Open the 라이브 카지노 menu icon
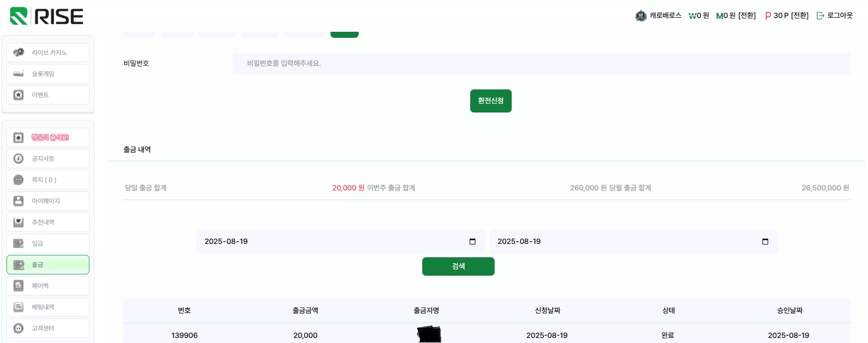Screen dimensions: 868x343 pos(18,53)
